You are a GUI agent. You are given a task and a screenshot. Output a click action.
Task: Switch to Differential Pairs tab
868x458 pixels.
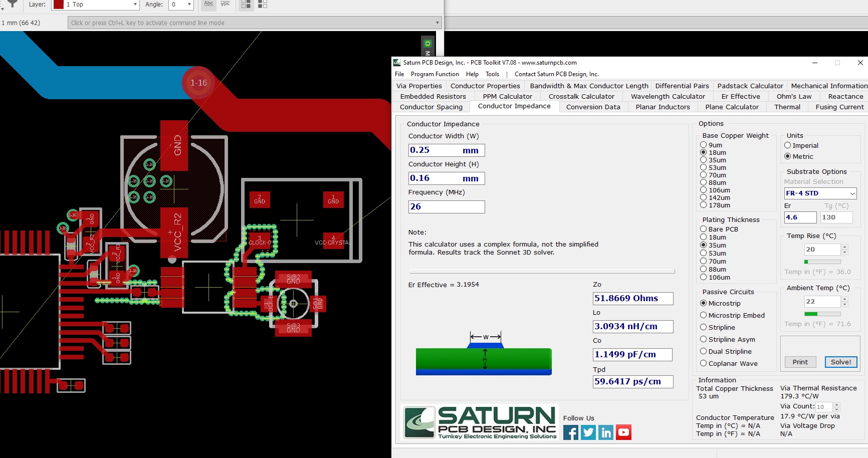682,86
